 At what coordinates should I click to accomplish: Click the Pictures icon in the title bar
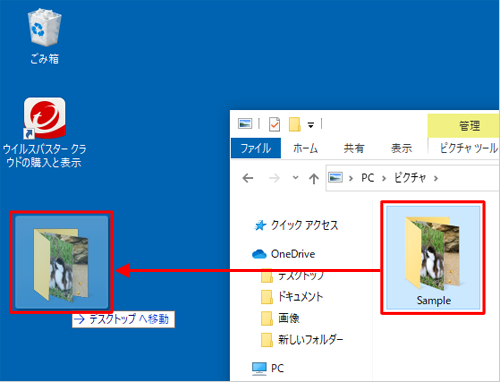(245, 124)
